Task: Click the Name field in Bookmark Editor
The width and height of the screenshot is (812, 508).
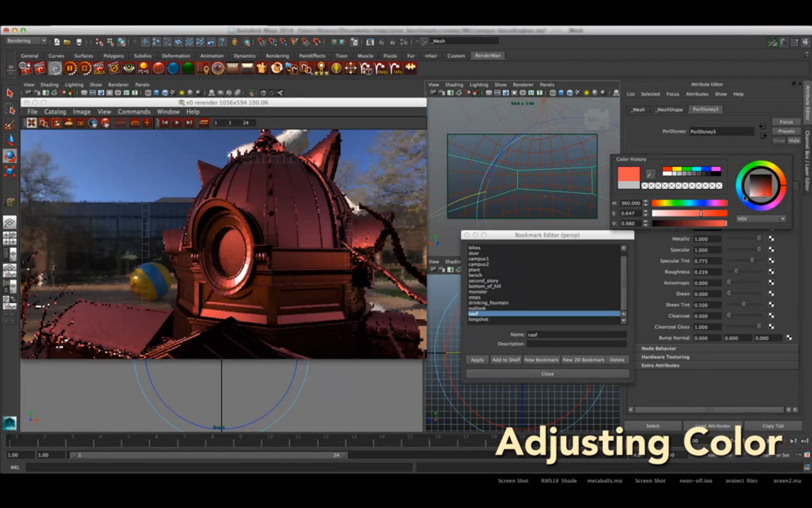Action: click(x=576, y=335)
